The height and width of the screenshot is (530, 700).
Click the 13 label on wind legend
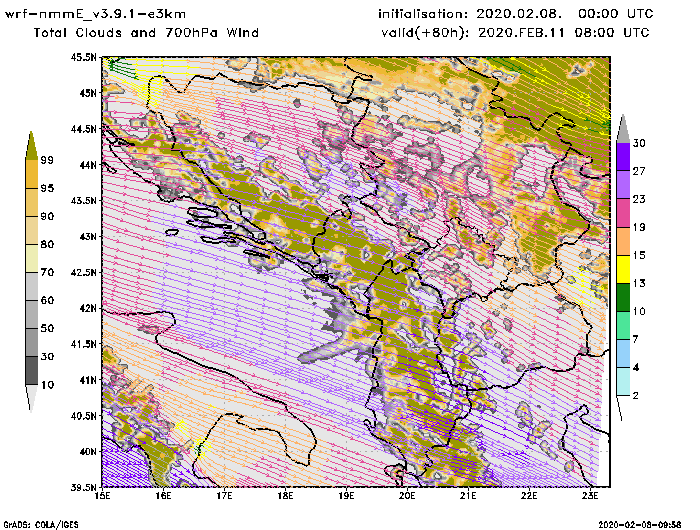click(639, 283)
